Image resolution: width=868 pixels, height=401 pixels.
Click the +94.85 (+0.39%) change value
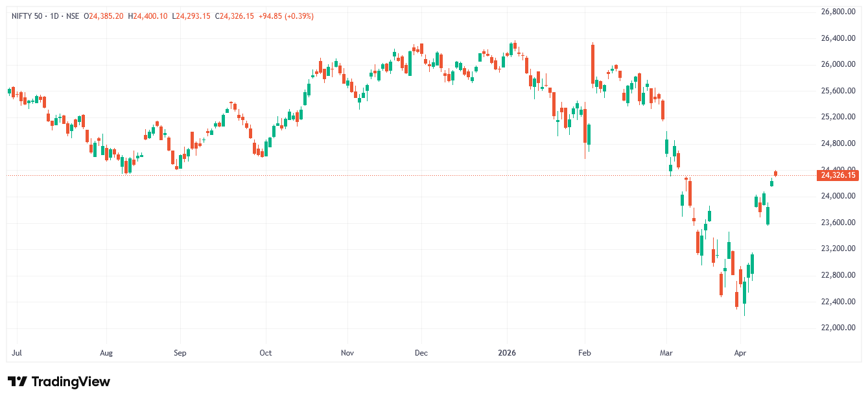coord(286,16)
